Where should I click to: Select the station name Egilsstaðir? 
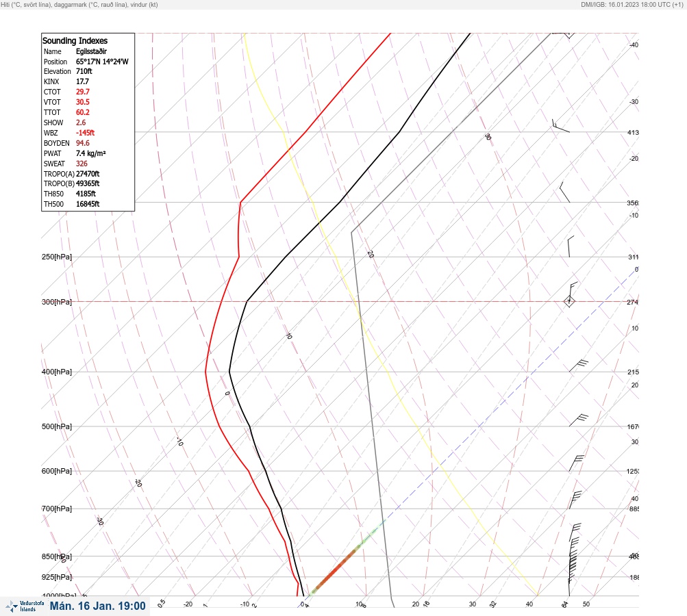pyautogui.click(x=91, y=51)
